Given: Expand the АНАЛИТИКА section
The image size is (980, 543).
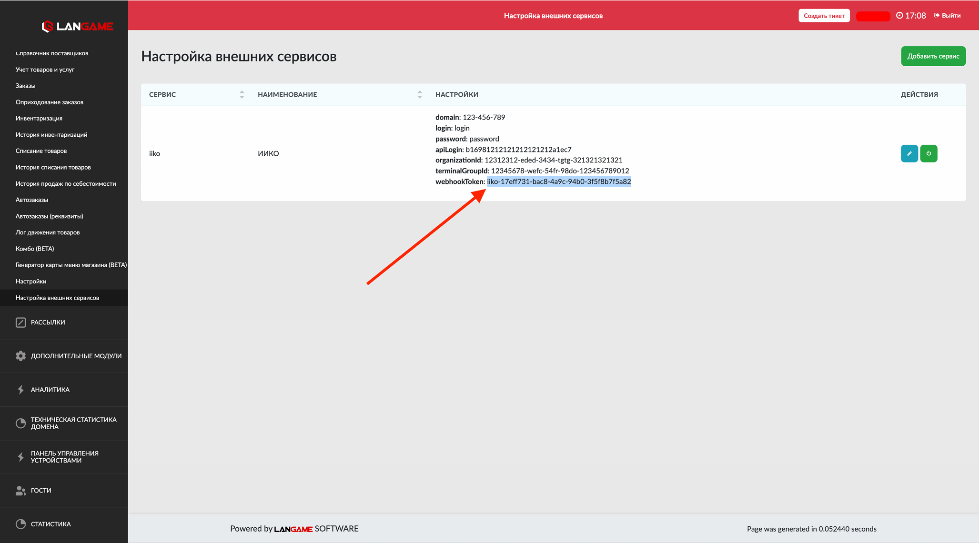Looking at the screenshot, I should (64, 390).
